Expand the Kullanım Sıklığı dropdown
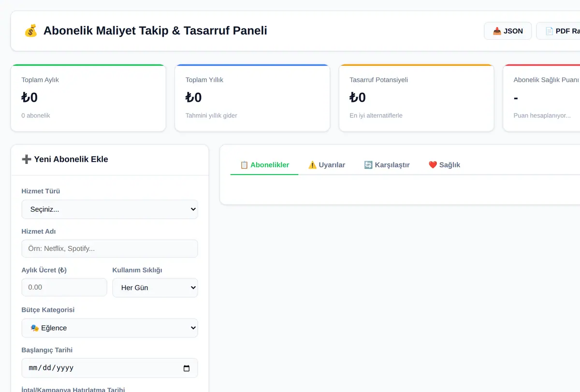This screenshot has width=580, height=392. pos(155,288)
